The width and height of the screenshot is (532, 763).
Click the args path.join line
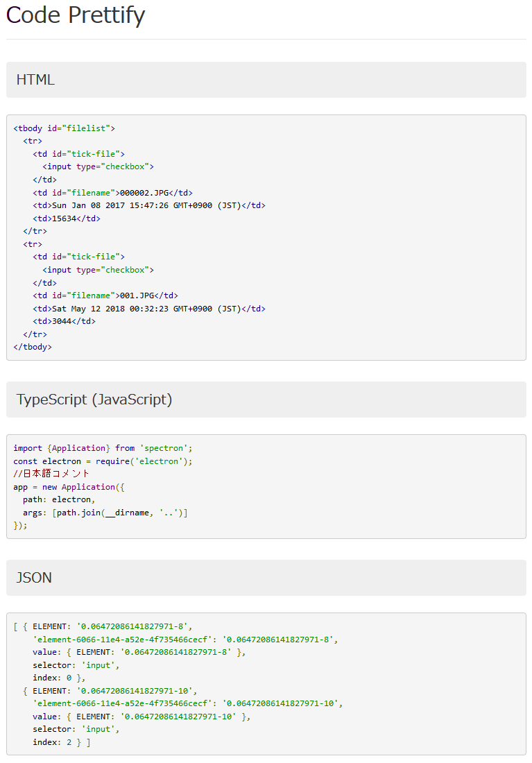pyautogui.click(x=105, y=513)
